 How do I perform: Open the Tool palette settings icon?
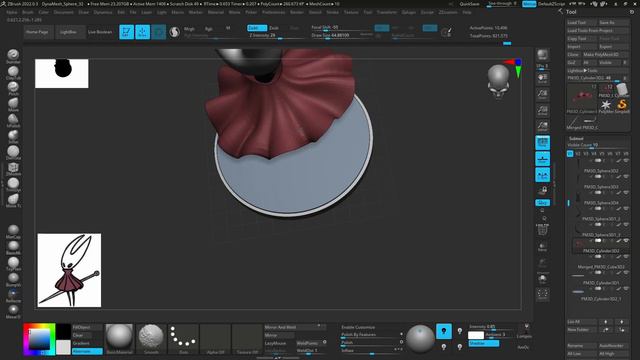pos(632,12)
